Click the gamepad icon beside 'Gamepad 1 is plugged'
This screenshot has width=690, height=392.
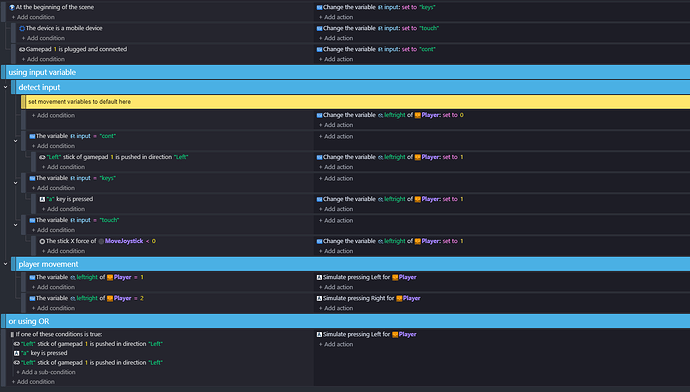pos(22,49)
